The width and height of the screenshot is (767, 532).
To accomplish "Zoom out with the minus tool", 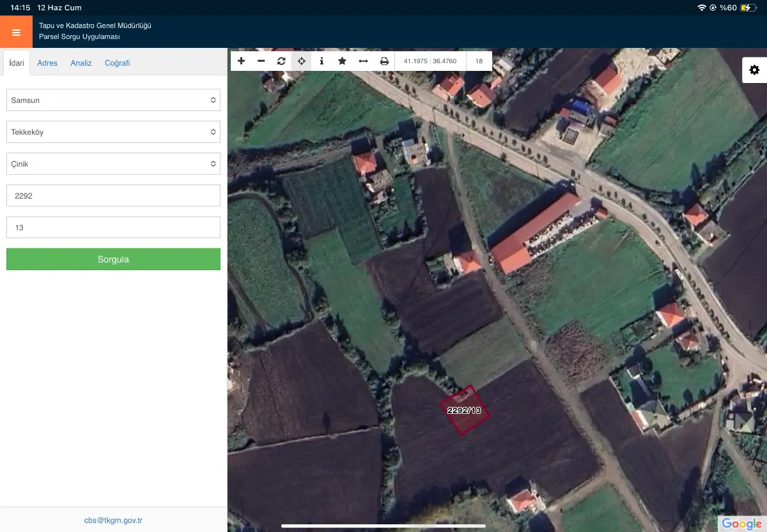I will tap(261, 61).
